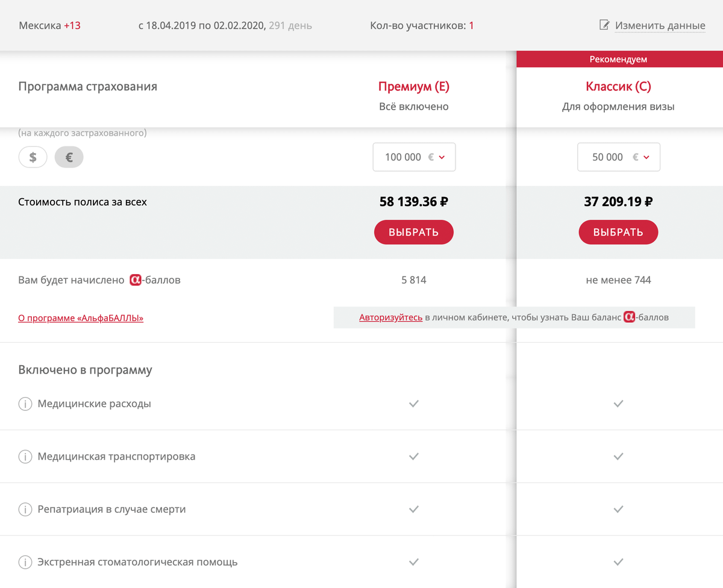Click Классик checkmark for Репатриация в случае смерти

tap(618, 509)
